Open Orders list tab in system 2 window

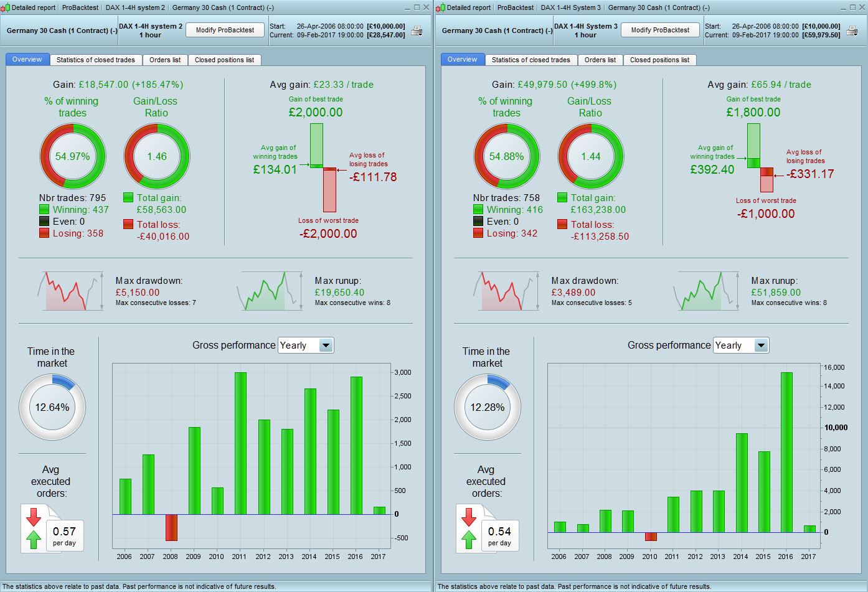(165, 60)
